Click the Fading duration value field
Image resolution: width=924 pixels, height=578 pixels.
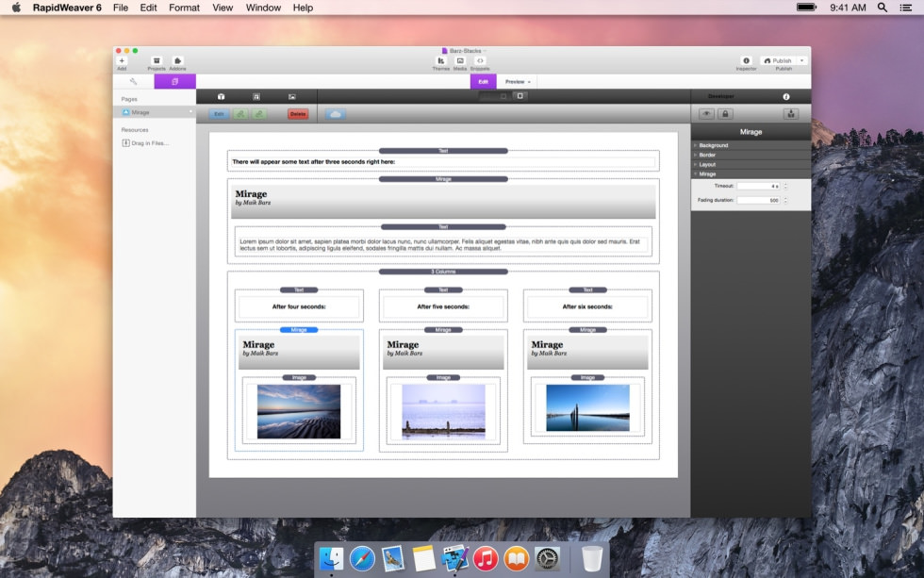(759, 200)
